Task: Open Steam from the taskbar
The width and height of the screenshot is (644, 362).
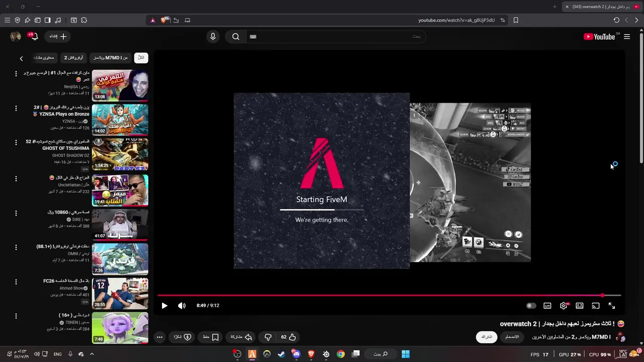Action: pyautogui.click(x=281, y=354)
